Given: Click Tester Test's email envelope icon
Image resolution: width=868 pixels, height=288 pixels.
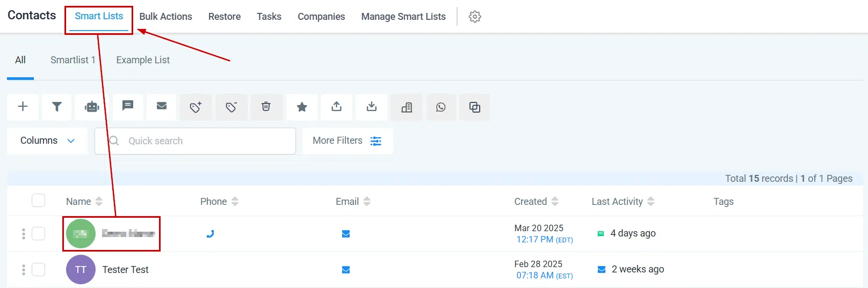Looking at the screenshot, I should [x=346, y=270].
